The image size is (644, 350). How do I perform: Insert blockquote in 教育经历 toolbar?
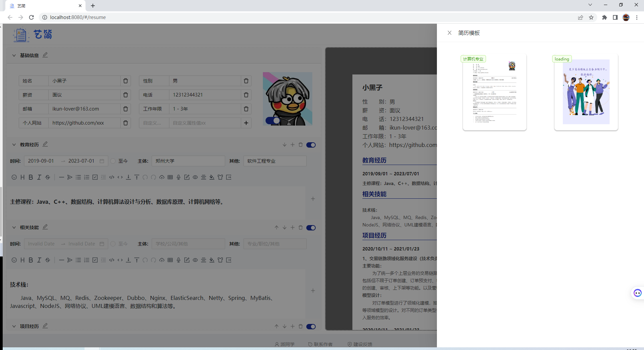[x=70, y=177]
